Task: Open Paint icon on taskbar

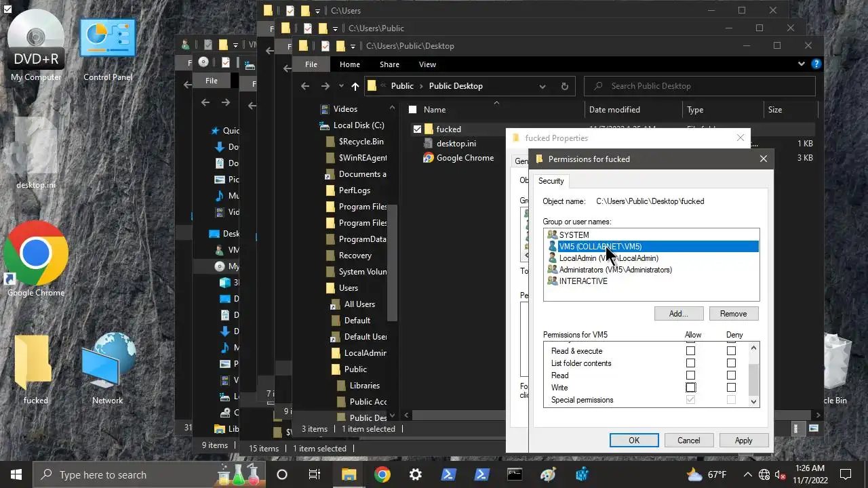Action: 548,474
